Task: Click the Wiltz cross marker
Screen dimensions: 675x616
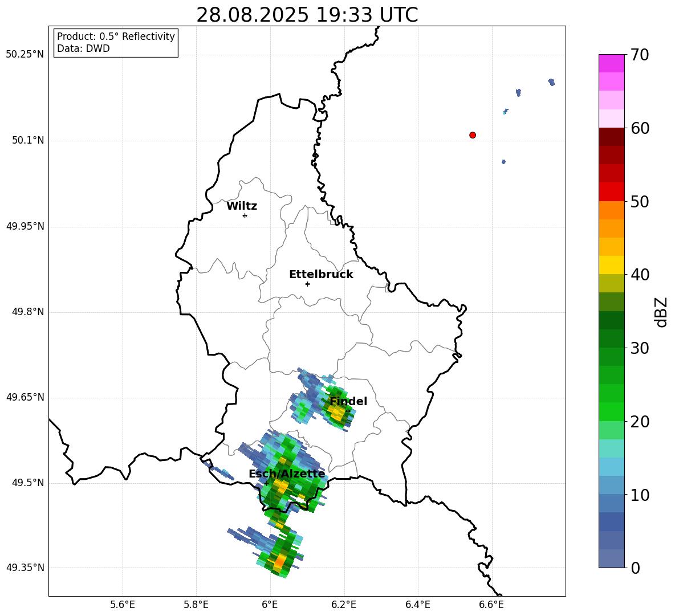Action: coord(245,215)
